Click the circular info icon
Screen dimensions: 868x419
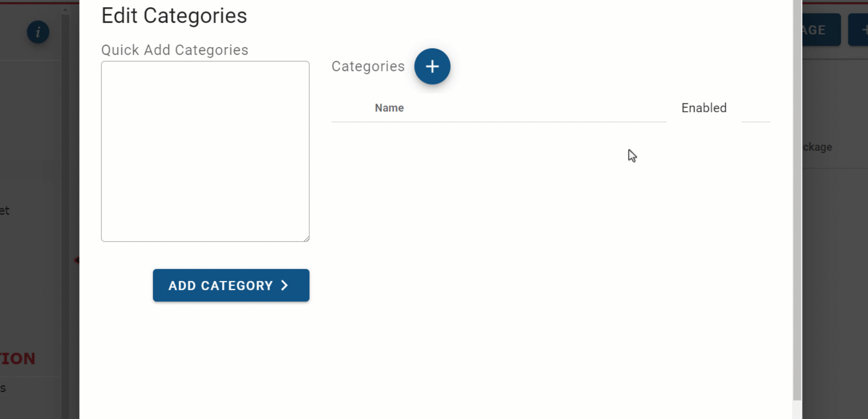pyautogui.click(x=38, y=32)
